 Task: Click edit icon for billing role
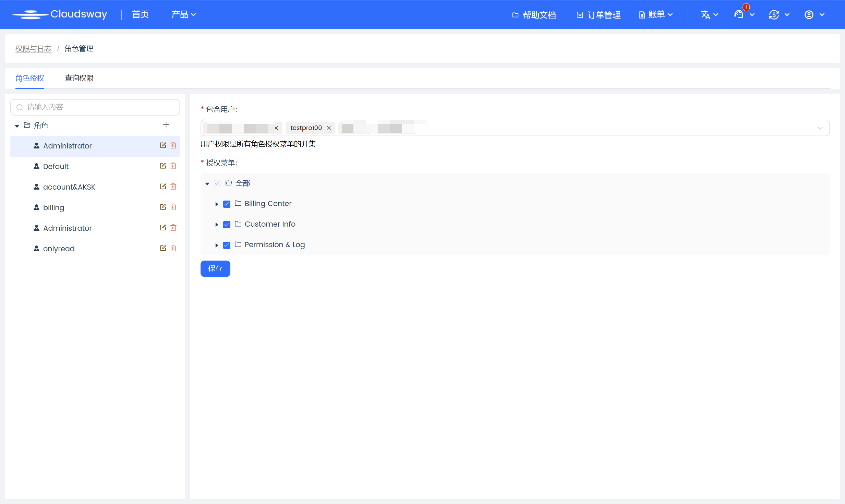163,207
